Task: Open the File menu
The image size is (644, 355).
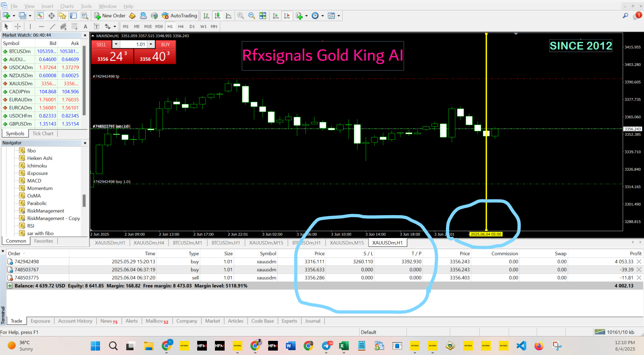Action: click(x=14, y=6)
